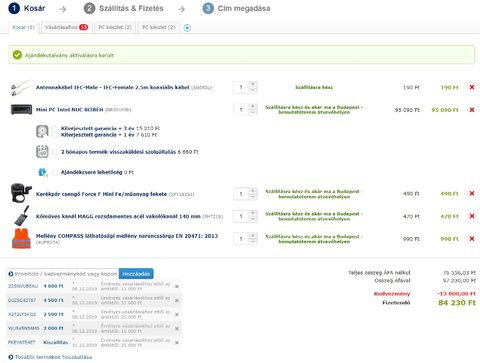Open Antennakábel IEC-Male product link
The width and height of the screenshot is (480, 363).
[x=112, y=87]
